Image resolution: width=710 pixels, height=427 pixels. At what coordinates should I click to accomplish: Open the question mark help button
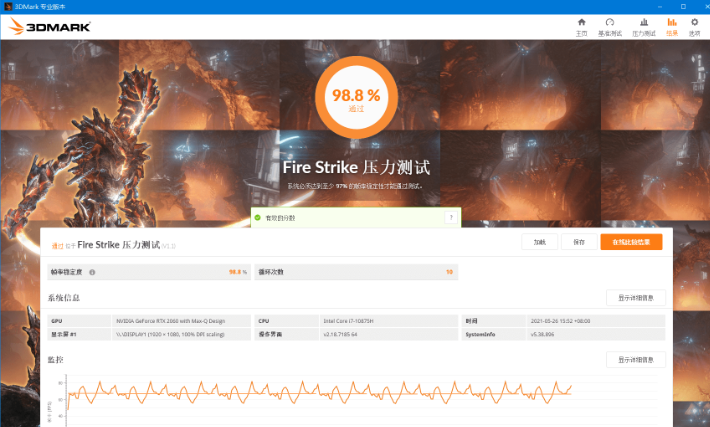tap(451, 218)
